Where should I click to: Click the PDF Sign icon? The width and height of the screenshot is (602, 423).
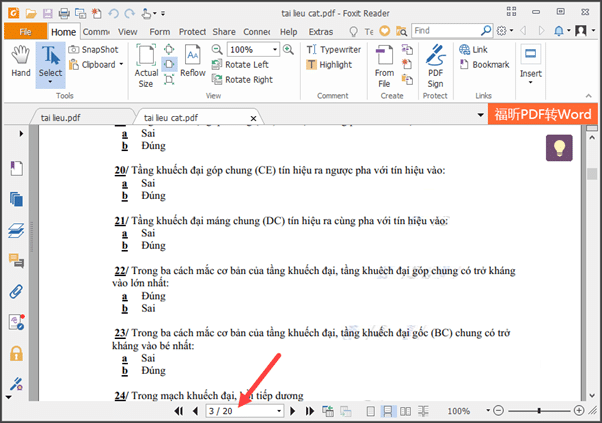coord(435,64)
